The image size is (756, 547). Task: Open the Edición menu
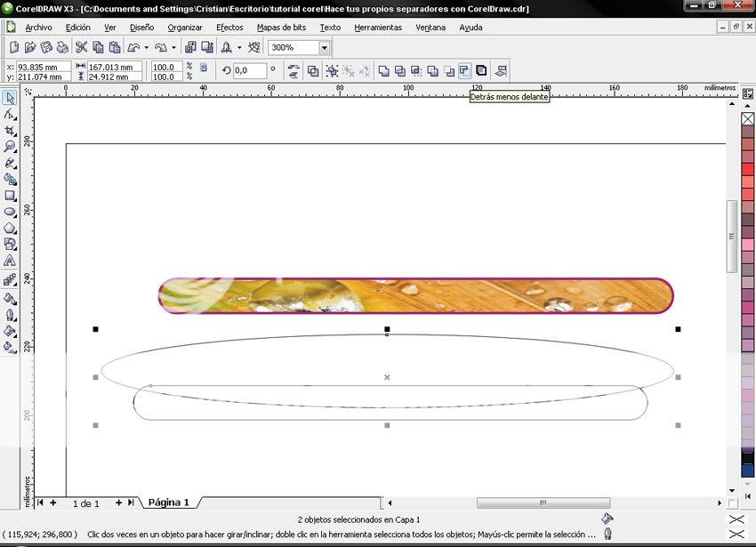tap(78, 28)
